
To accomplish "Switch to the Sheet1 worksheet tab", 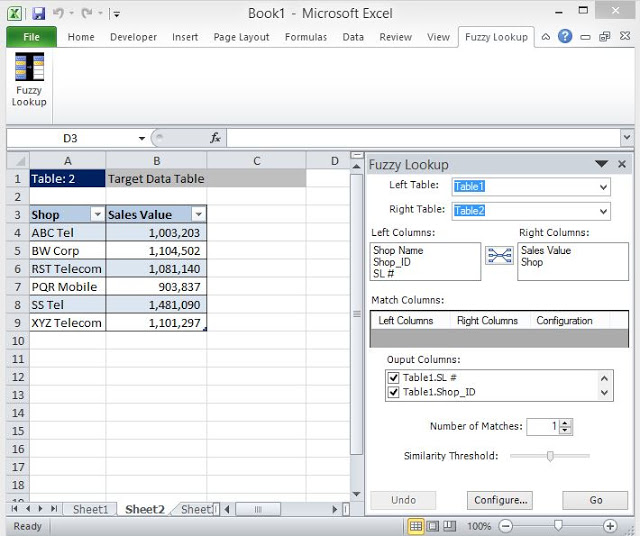I will point(90,509).
